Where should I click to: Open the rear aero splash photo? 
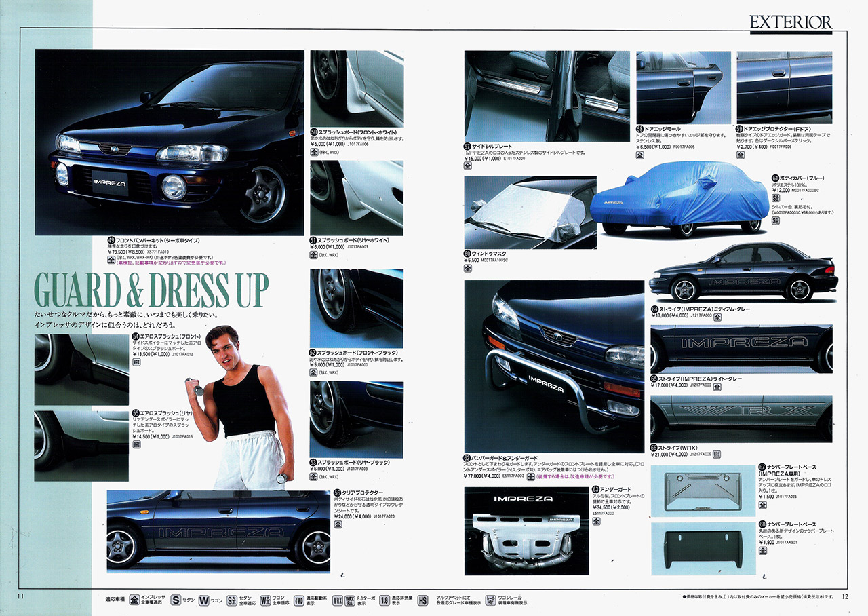(81, 445)
